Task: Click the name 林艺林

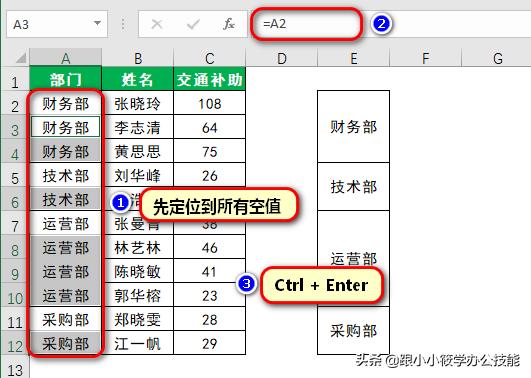Action: pyautogui.click(x=137, y=248)
